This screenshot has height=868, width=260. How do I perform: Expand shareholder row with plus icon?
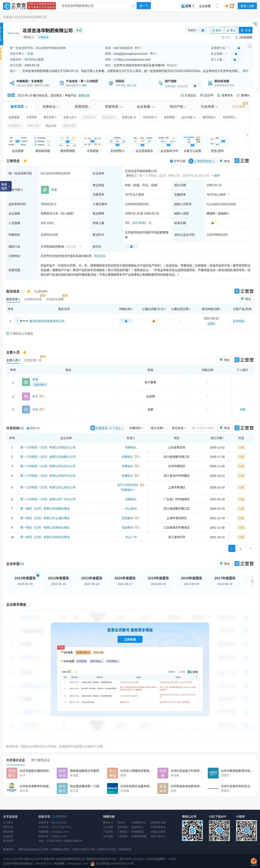pos(17,321)
